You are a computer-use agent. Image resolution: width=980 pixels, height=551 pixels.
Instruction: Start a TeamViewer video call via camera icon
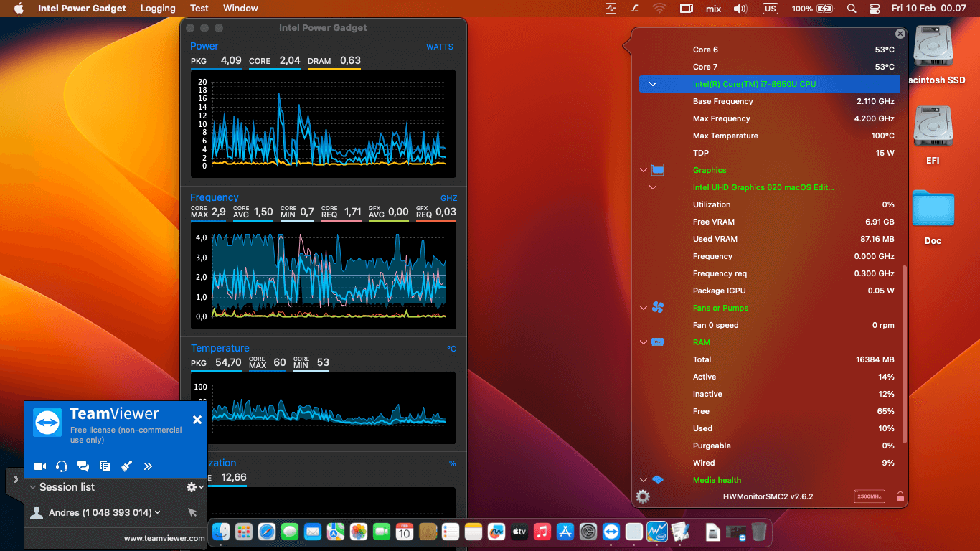(x=40, y=466)
